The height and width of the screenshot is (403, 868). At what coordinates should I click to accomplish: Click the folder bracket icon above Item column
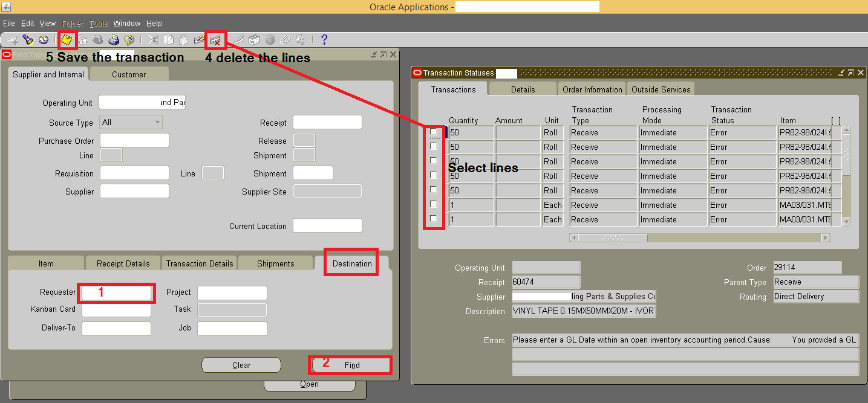(836, 120)
